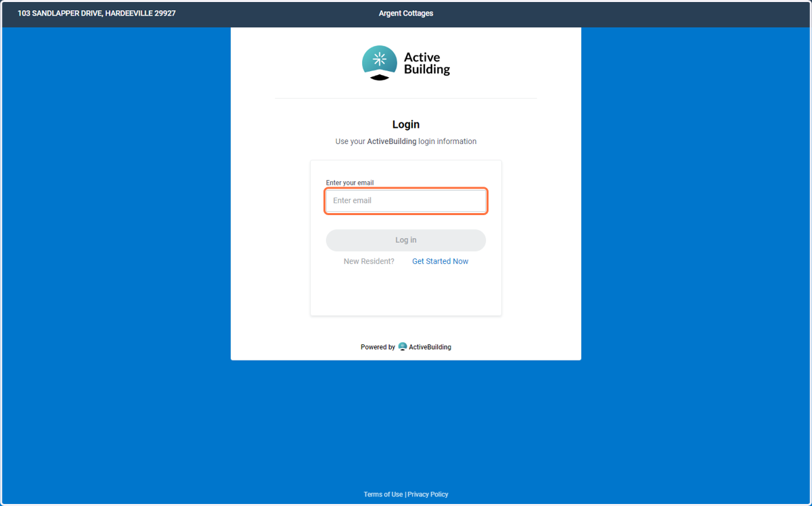Screen dimensions: 812x506
Task: Click 'Use your ActiveBuilding login information' text
Action: tap(406, 141)
